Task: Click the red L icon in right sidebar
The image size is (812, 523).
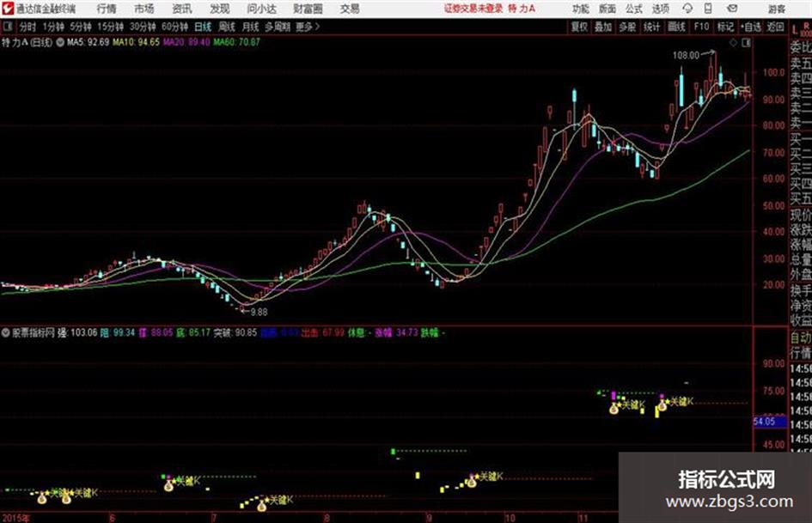Action: coord(795,30)
